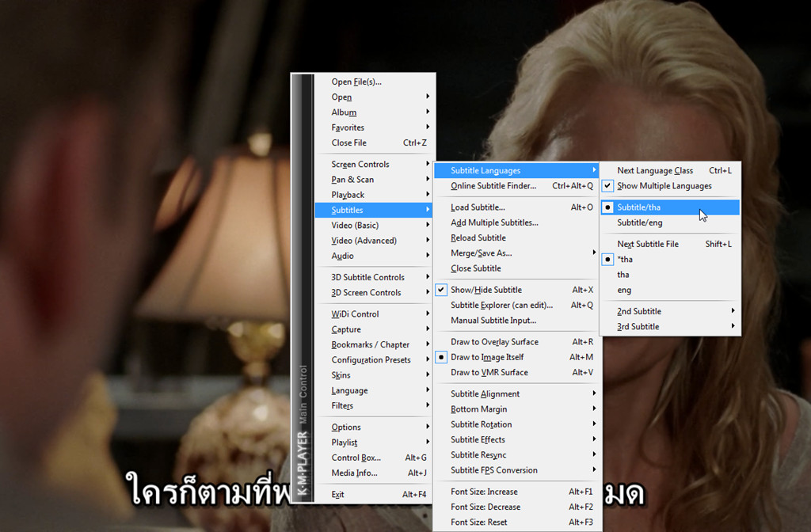Image resolution: width=811 pixels, height=532 pixels.
Task: Expand the 3rd Subtitle submenu
Action: coord(670,327)
